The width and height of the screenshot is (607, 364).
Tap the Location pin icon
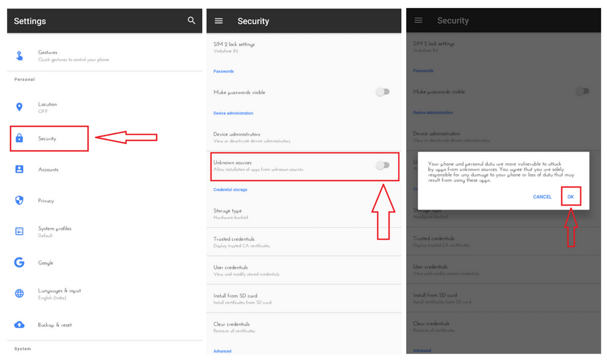(x=19, y=107)
